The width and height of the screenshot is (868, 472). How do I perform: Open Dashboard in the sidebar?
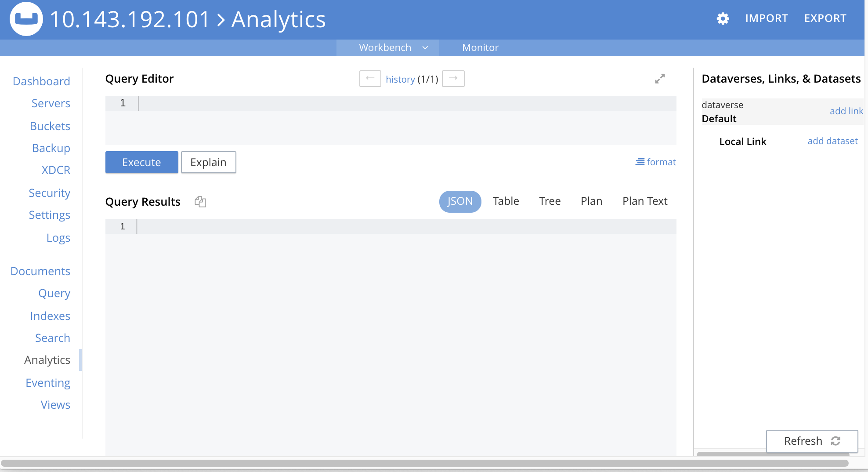pos(41,81)
